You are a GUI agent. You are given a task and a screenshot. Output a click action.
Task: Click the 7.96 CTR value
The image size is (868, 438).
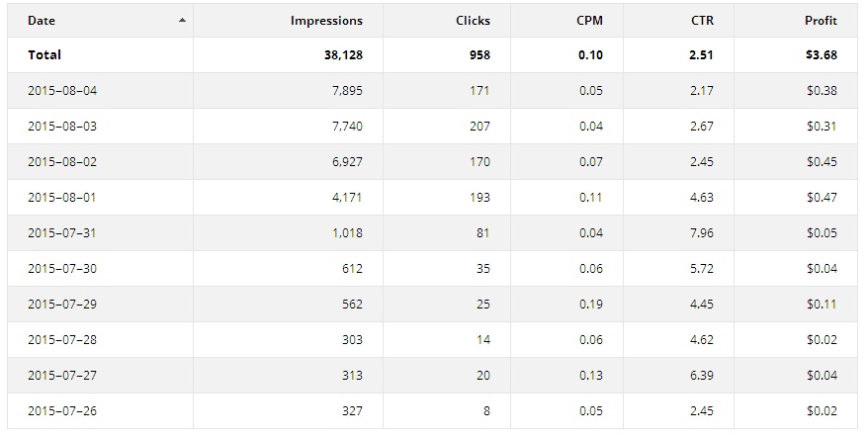pos(702,232)
